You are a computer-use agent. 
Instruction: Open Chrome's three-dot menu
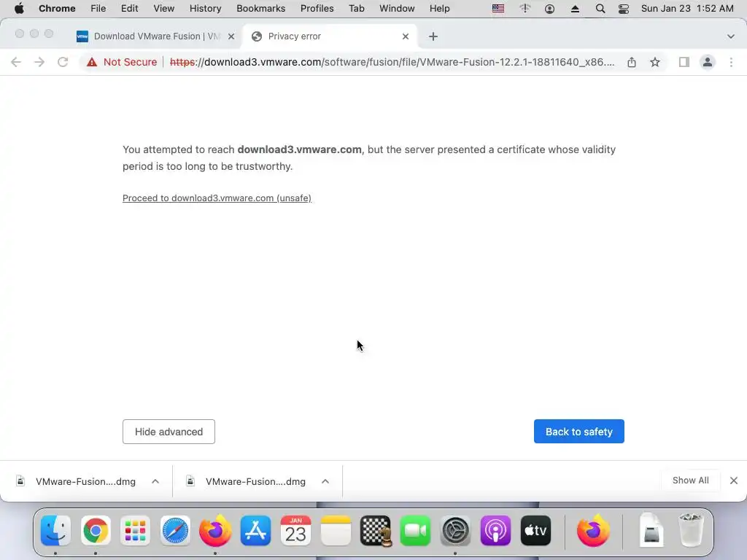731,62
